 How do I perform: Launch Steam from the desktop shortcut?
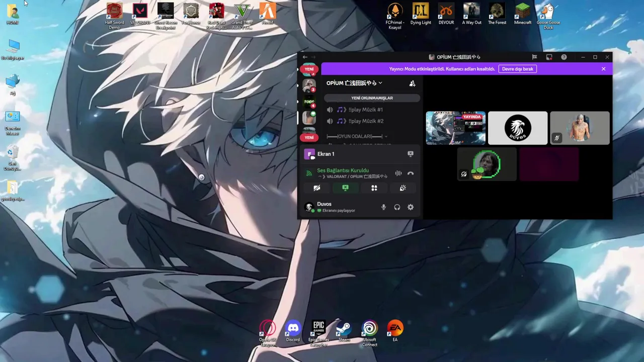[344, 331]
